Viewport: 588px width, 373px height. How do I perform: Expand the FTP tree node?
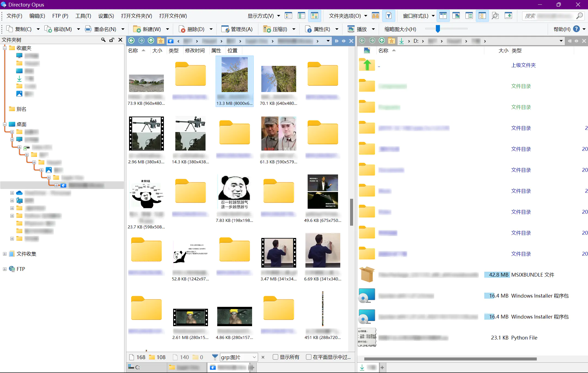[x=5, y=269]
